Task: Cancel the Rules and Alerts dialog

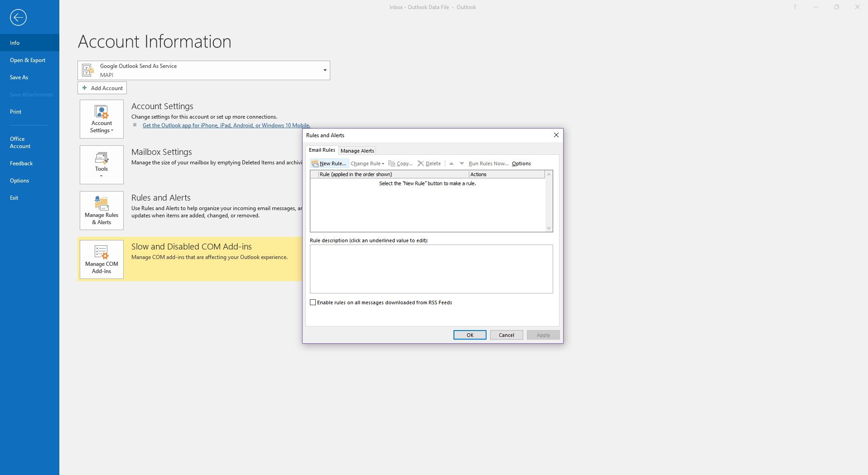Action: (506, 335)
